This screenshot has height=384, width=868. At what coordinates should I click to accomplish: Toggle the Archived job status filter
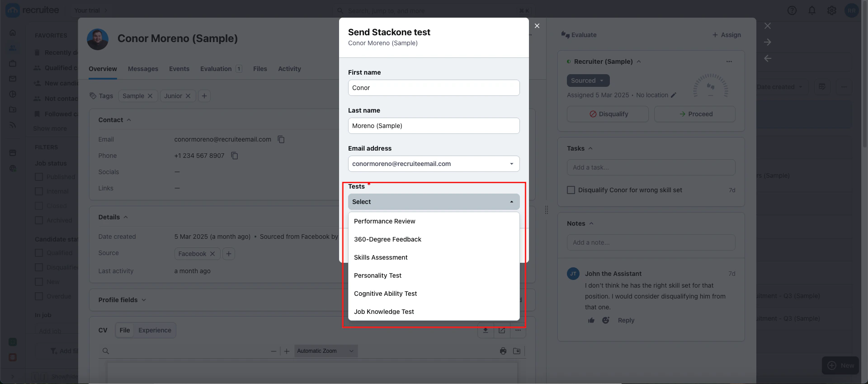point(39,220)
